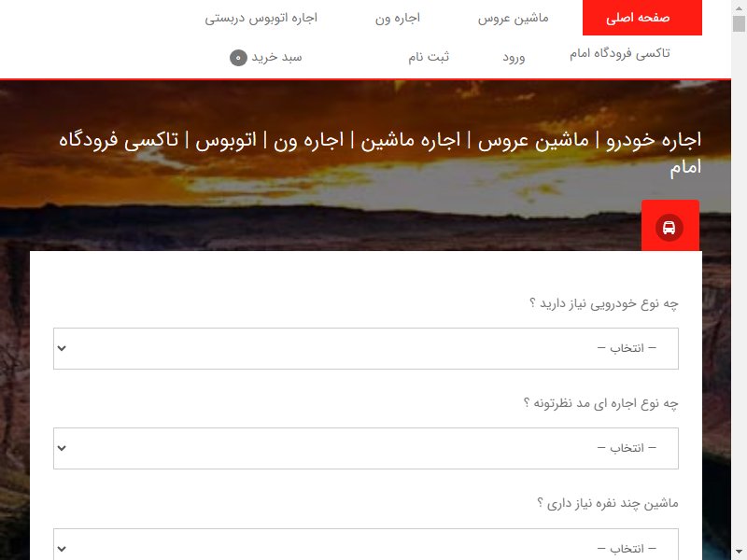Image resolution: width=747 pixels, height=560 pixels.
Task: Open the سبد خرید shopping cart
Action: 266,58
